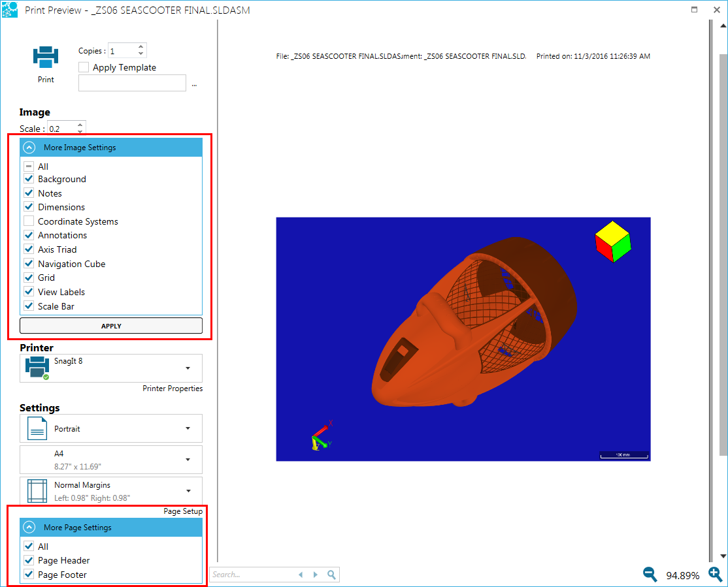The width and height of the screenshot is (728, 587).
Task: Toggle the Page Header checkbox
Action: tap(29, 560)
